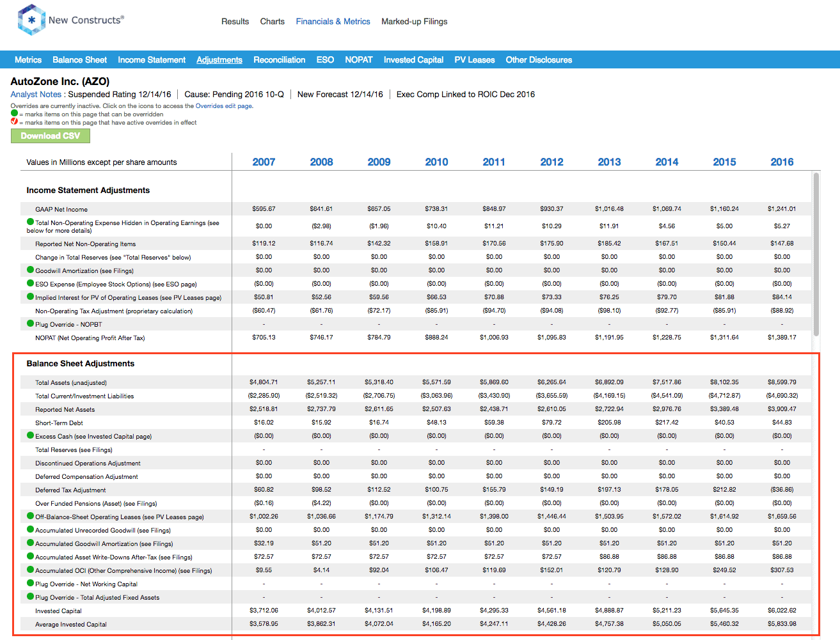This screenshot has width=840, height=640.
Task: Click green override dot for Total Non-Operating Expense Hidden
Action: 30,222
